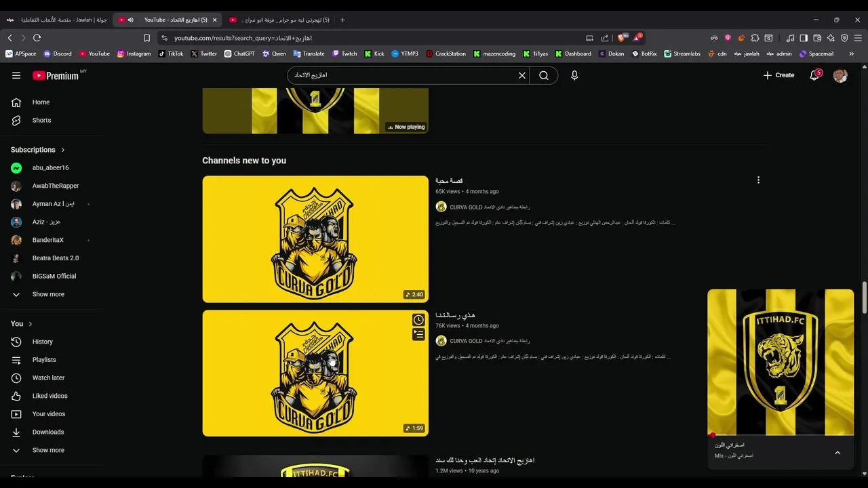Expand the miniplayer queue chevron
Viewport: 868px width, 488px height.
point(837,453)
